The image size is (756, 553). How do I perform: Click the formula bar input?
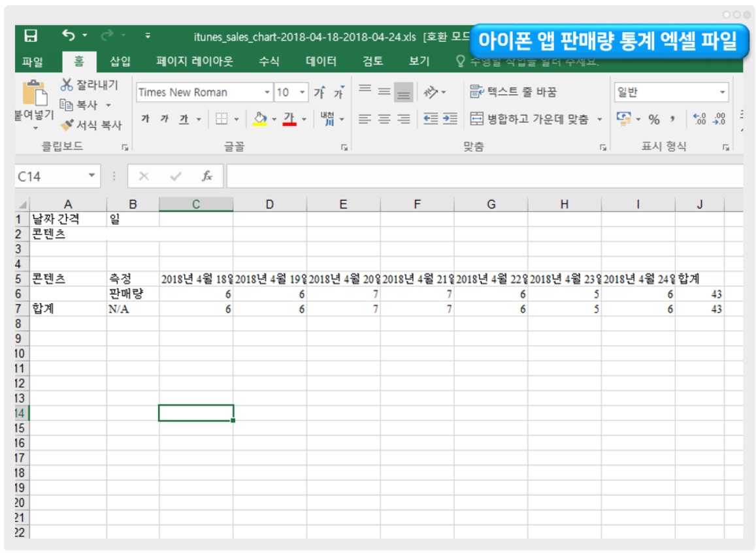(484, 176)
